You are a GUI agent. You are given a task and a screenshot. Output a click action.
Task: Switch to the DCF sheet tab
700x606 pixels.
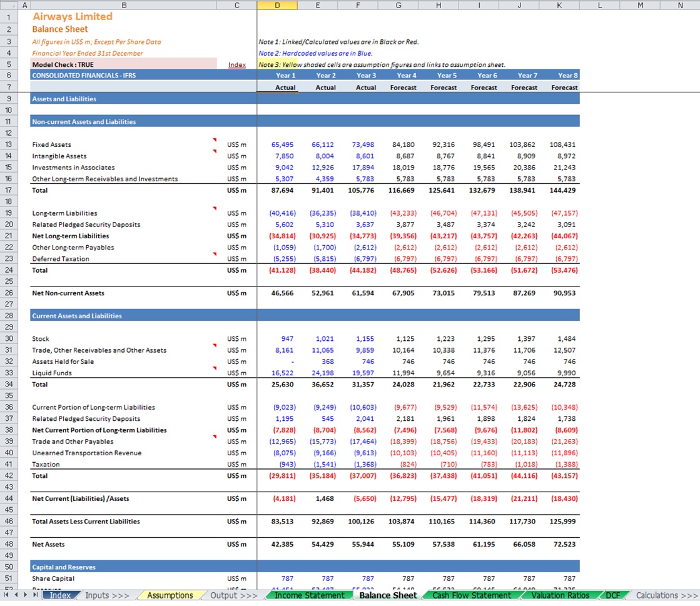click(x=613, y=595)
